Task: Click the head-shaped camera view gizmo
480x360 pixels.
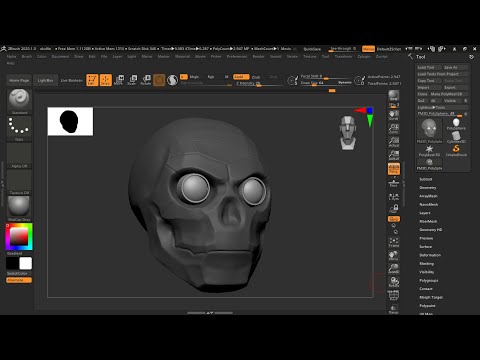Action: 348,133
